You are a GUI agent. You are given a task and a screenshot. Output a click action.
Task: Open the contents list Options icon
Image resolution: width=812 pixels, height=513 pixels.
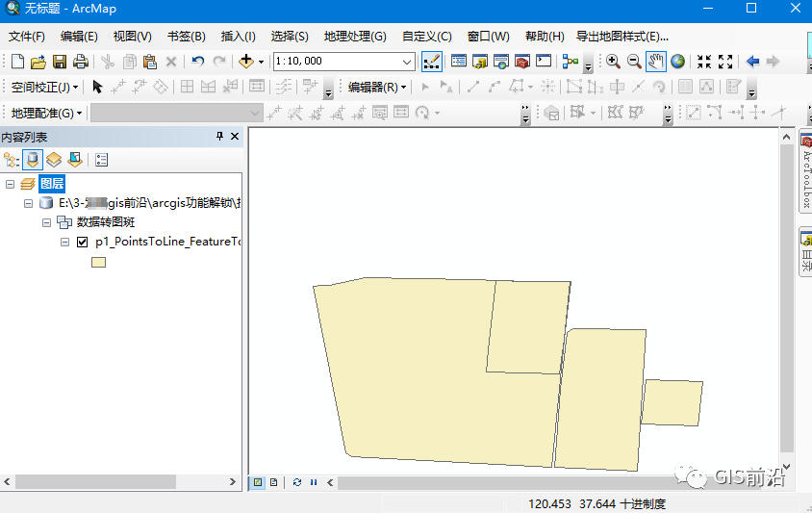tap(102, 160)
